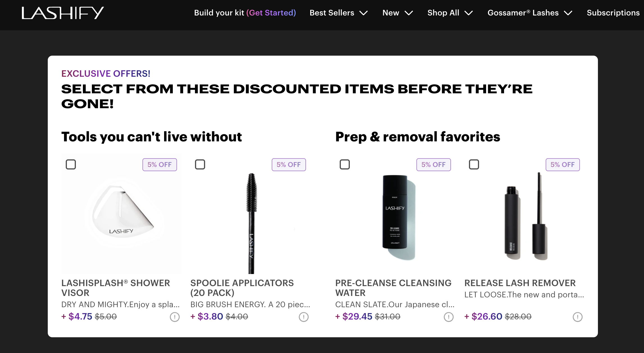
Task: Click the Lashify logo
Action: pyautogui.click(x=63, y=13)
